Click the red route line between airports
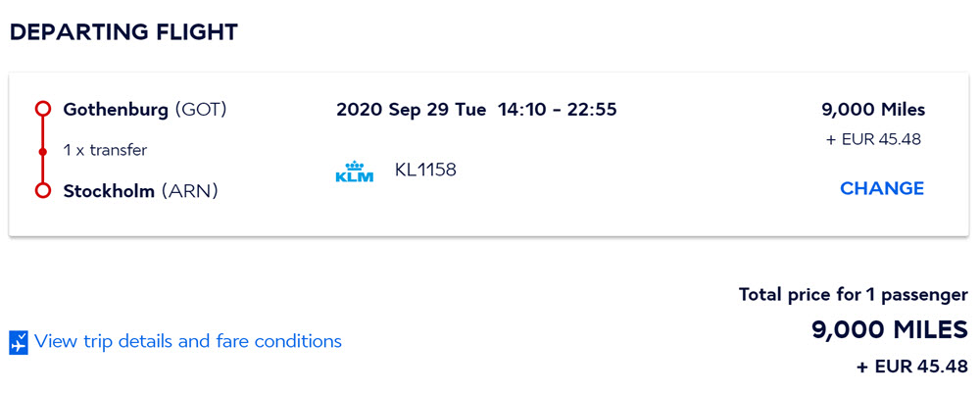Screen dimensions: 980x393 click(42, 151)
